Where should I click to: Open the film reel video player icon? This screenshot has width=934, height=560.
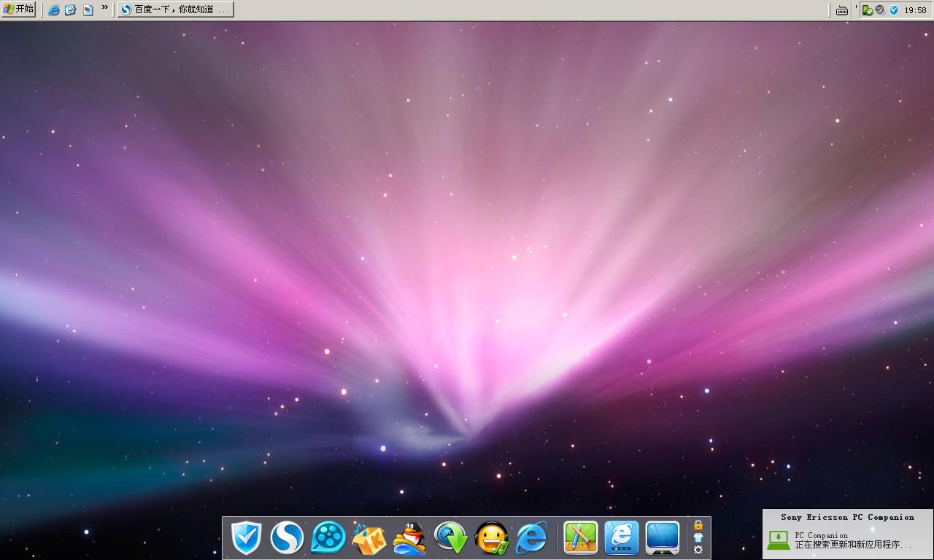pos(328,539)
